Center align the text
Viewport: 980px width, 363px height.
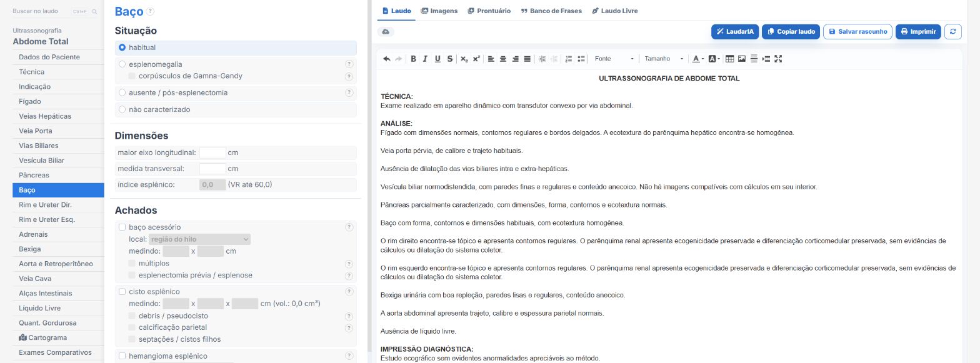[x=503, y=59]
